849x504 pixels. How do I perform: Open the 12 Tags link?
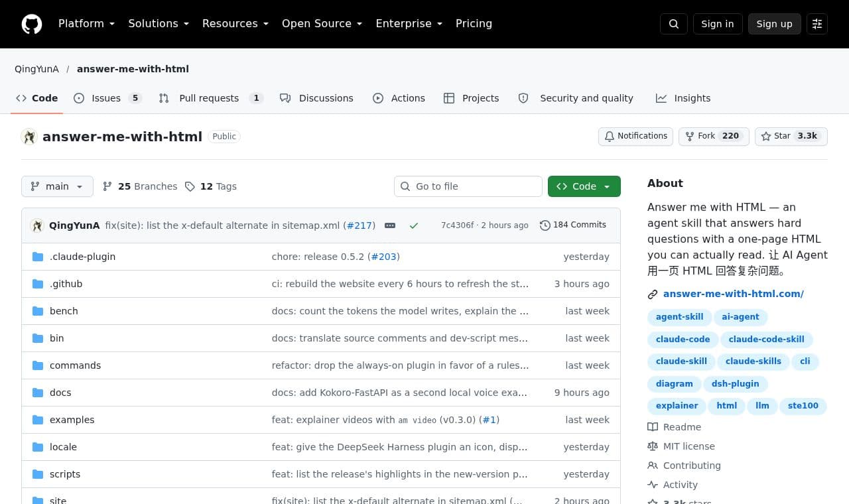click(x=210, y=186)
